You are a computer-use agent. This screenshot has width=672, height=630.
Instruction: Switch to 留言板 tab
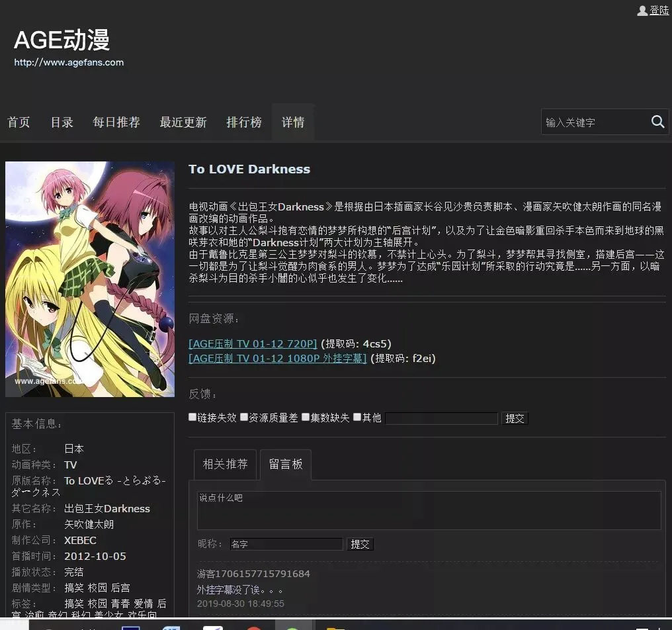[286, 465]
